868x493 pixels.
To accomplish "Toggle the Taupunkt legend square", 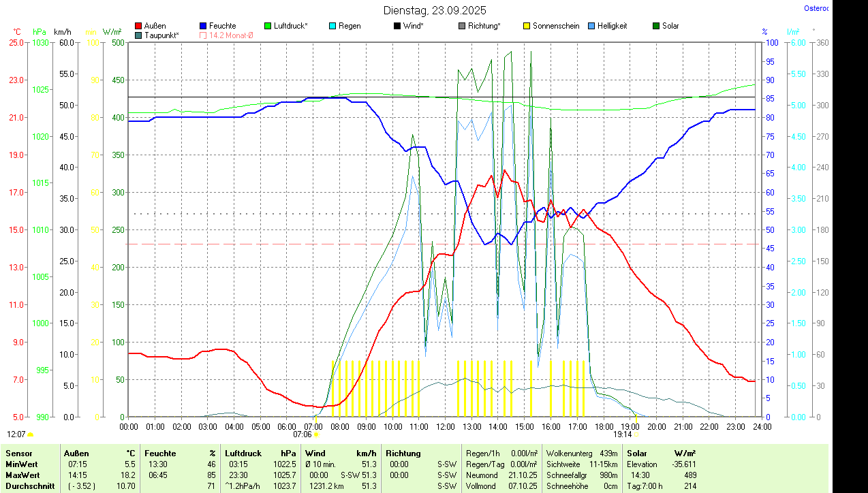I will 138,35.
